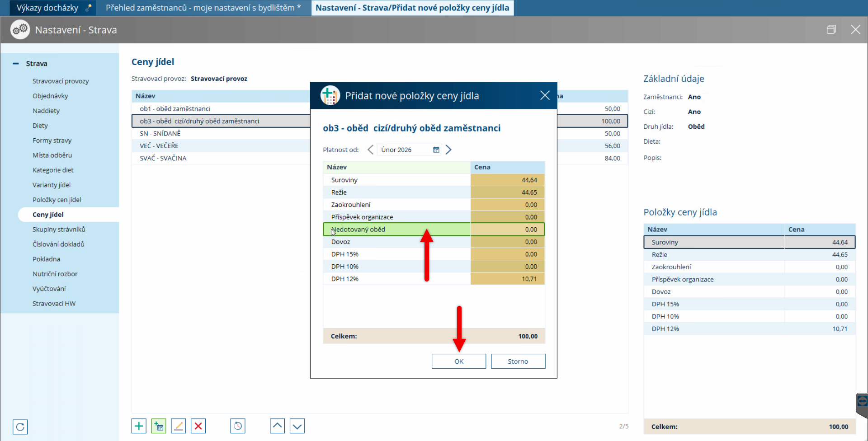Close the Nastavení - Strava window
868x441 pixels.
pos(855,30)
